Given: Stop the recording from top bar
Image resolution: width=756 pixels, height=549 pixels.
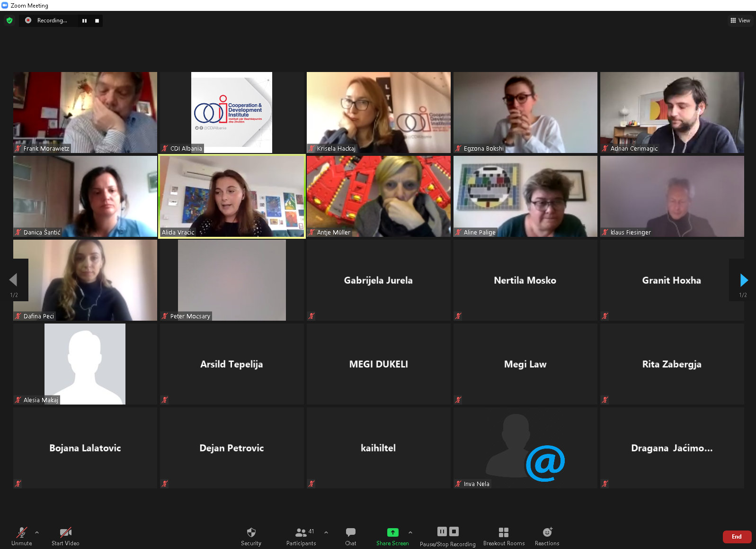Looking at the screenshot, I should pyautogui.click(x=97, y=21).
